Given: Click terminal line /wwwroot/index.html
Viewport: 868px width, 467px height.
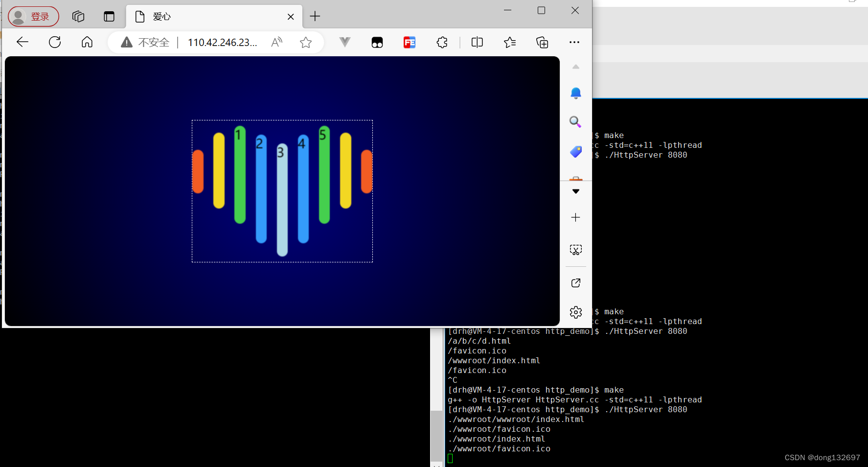Looking at the screenshot, I should [x=494, y=361].
